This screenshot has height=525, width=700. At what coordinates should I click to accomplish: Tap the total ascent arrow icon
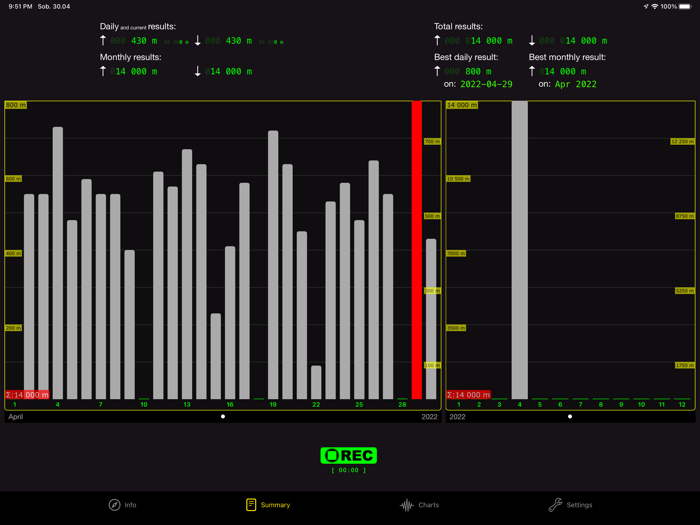(437, 41)
